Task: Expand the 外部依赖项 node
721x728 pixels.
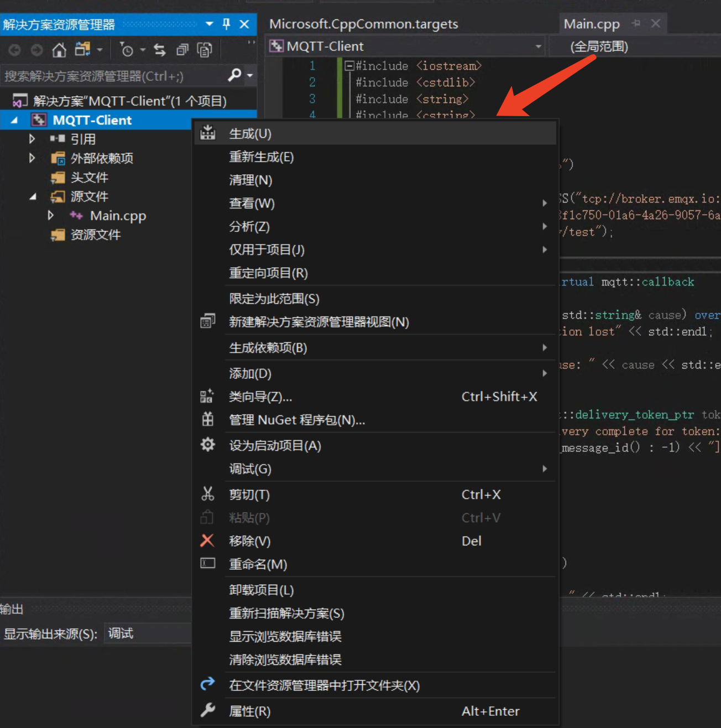Action: point(32,158)
